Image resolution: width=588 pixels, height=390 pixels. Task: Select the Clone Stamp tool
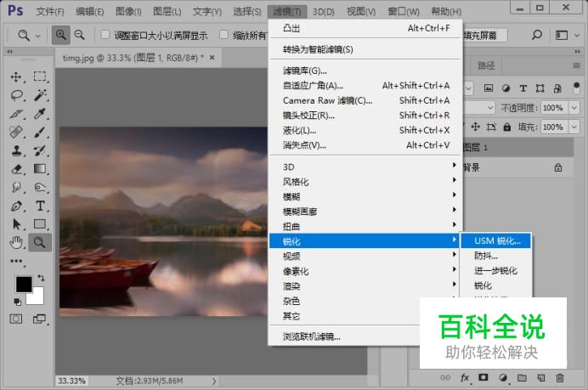pyautogui.click(x=16, y=150)
